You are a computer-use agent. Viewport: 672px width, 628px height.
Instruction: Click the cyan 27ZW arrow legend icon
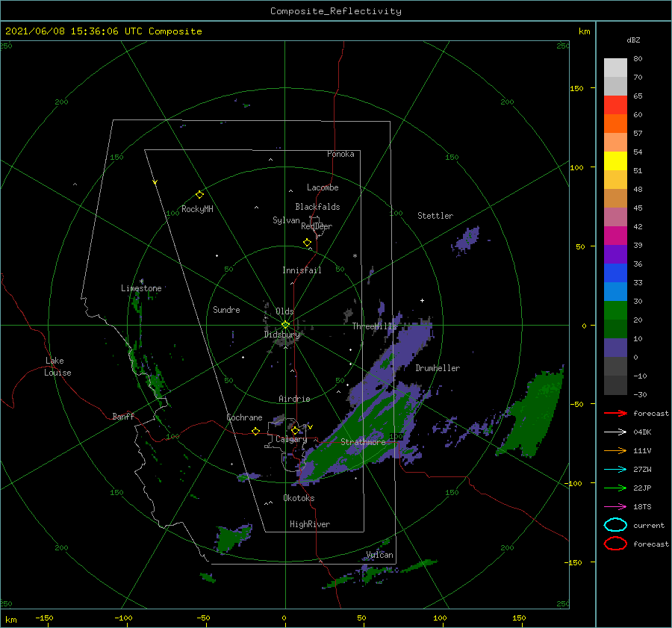[x=615, y=470]
